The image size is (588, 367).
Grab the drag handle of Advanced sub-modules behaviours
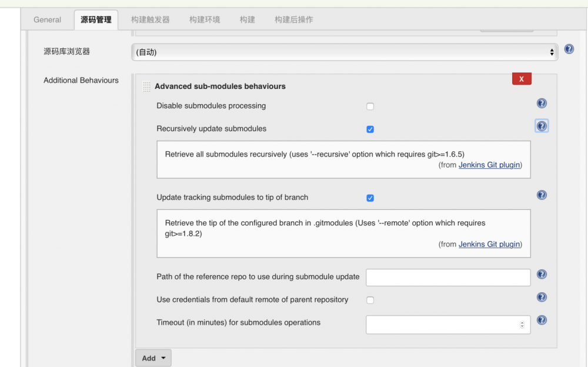click(x=145, y=86)
